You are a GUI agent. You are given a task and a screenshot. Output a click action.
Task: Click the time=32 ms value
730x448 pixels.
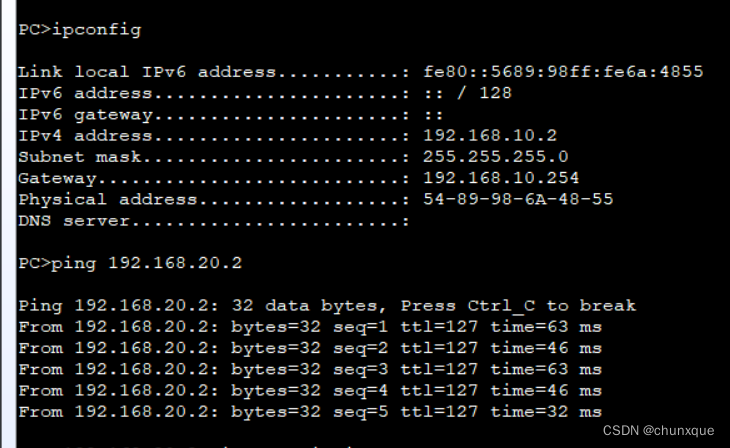tap(546, 411)
